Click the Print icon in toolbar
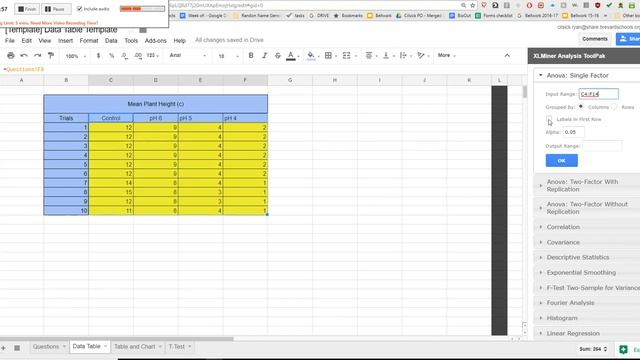This screenshot has width=640, height=360. [11, 56]
